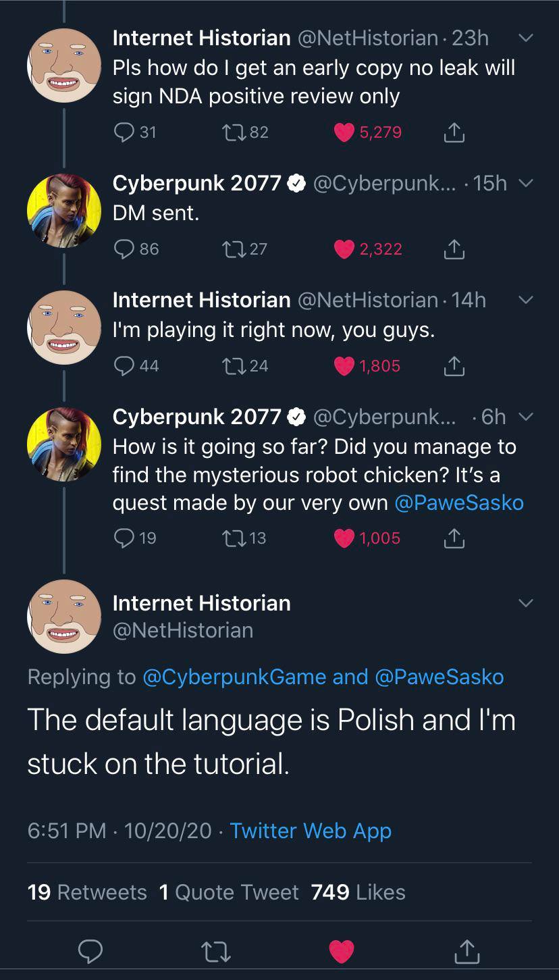559x980 pixels.
Task: Retweet the bottom Polish tutorial tweet
Action: pos(215,950)
